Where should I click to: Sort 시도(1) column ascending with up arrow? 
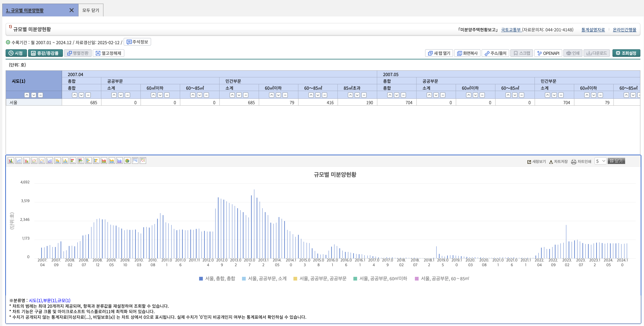[27, 95]
